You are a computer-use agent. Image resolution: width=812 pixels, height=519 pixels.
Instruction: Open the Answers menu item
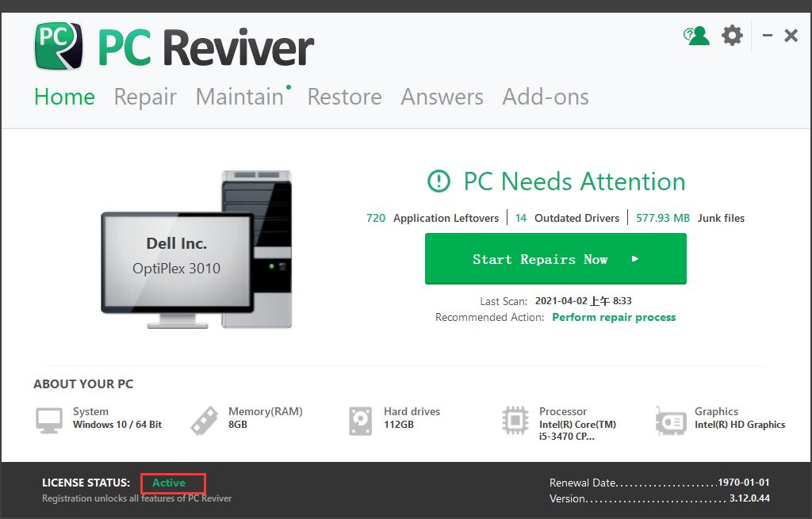click(442, 97)
